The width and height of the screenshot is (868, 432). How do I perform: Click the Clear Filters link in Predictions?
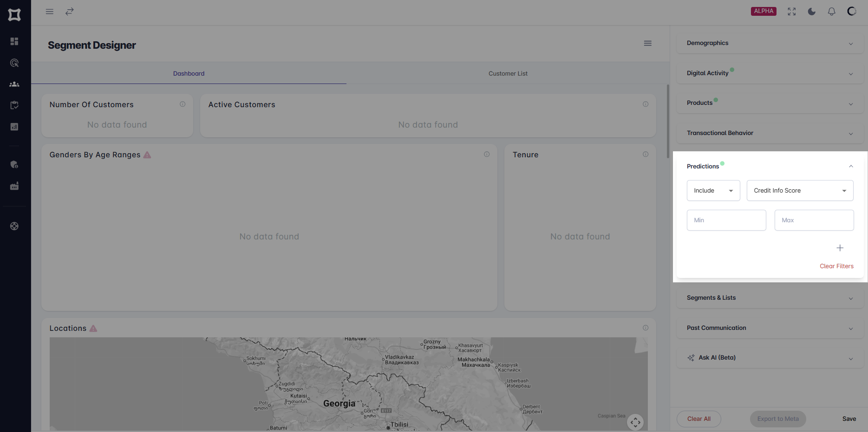pos(836,266)
